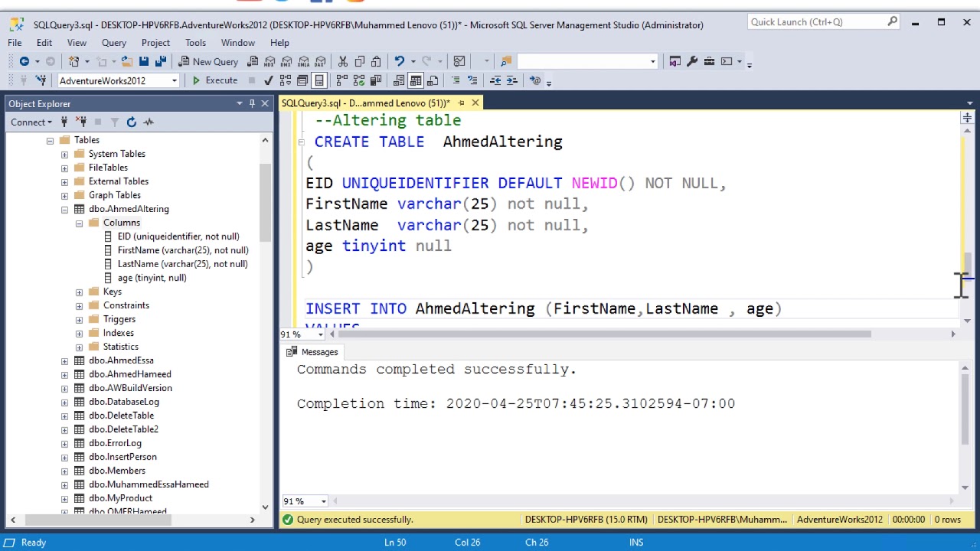The width and height of the screenshot is (980, 551).
Task: Click the Decrease Indent icon
Action: tap(495, 80)
